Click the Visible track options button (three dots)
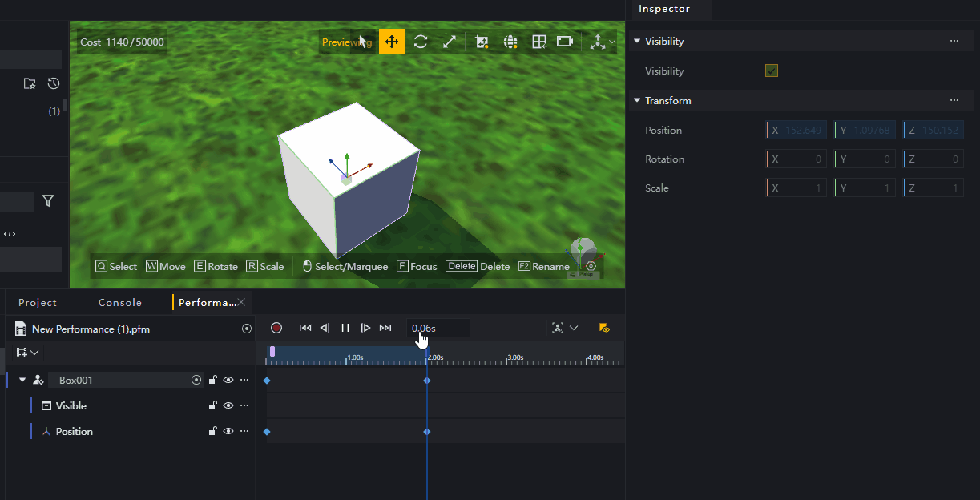The image size is (980, 500). pyautogui.click(x=244, y=405)
